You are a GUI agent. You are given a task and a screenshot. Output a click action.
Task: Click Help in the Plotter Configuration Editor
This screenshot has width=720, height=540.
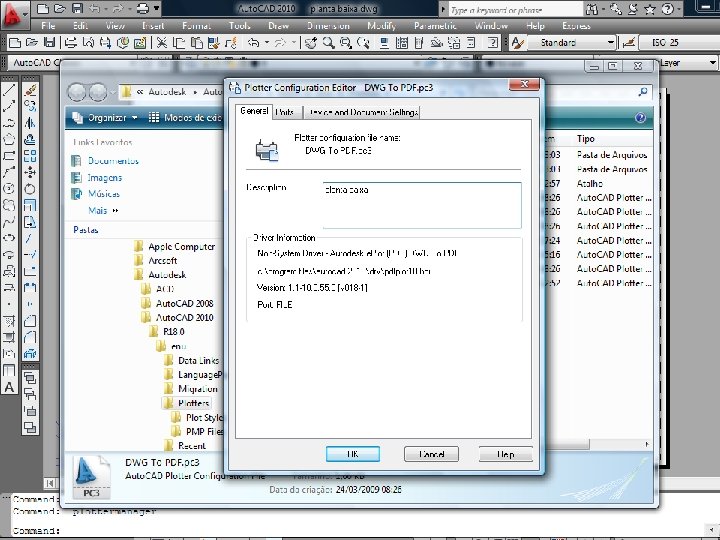(506, 454)
